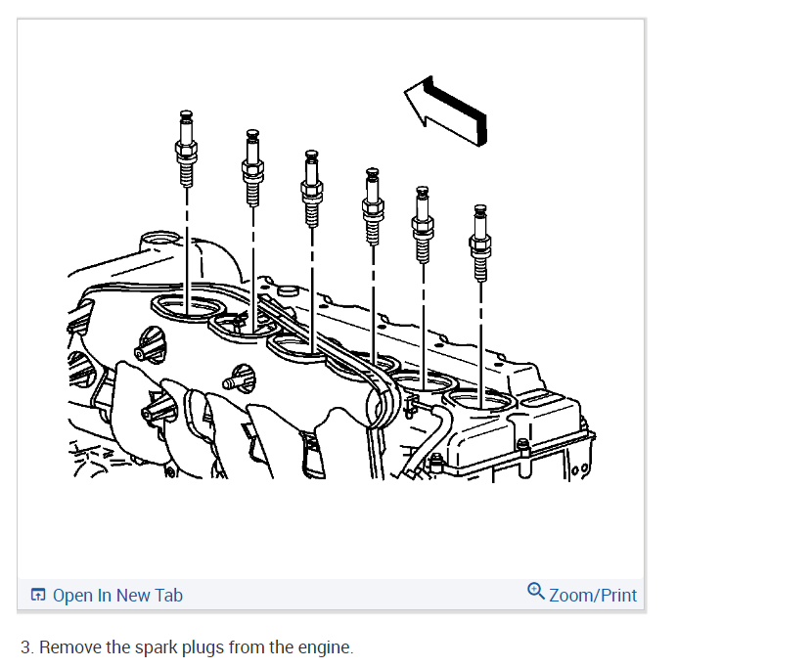
Task: Select the lowest spark plug at the right end
Action: click(480, 243)
